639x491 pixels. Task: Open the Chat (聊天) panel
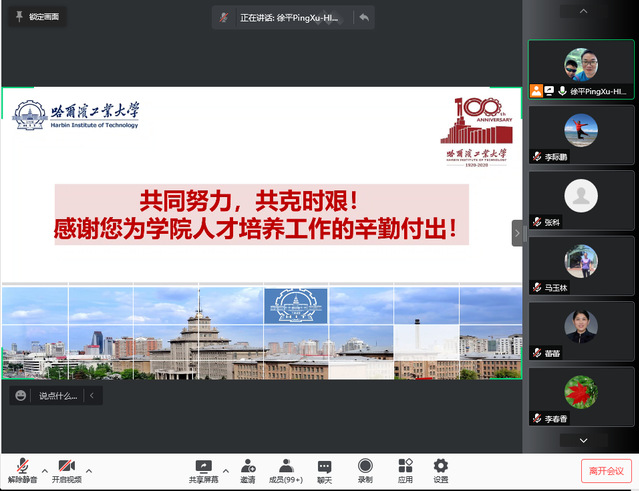pos(324,468)
